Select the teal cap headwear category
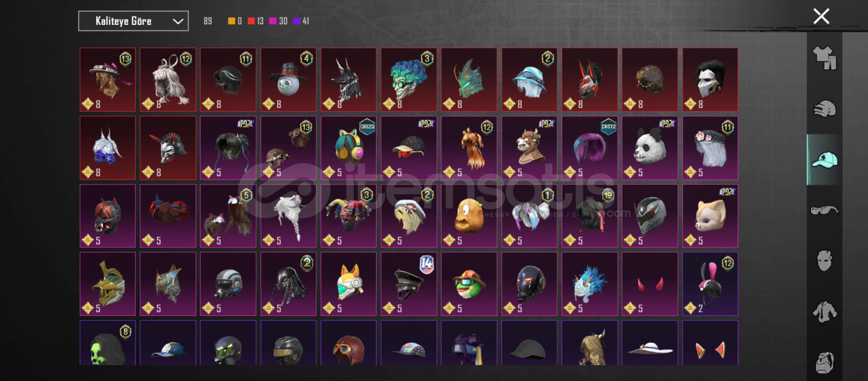This screenshot has height=381, width=868. (825, 160)
